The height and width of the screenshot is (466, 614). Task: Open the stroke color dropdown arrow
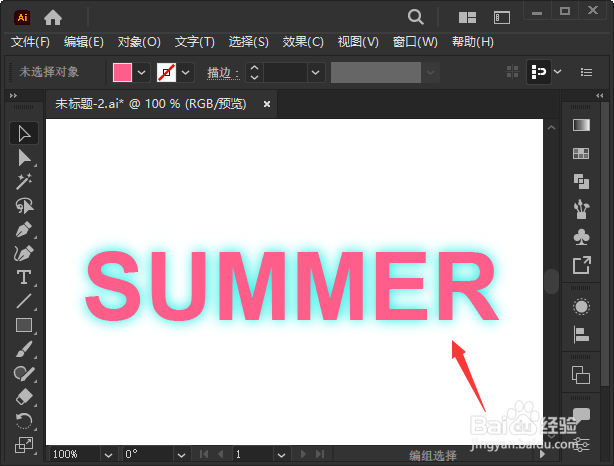point(186,72)
